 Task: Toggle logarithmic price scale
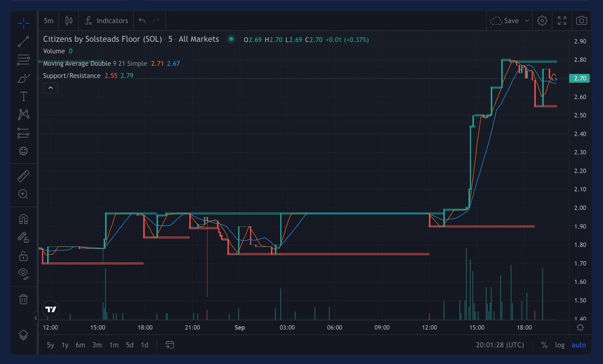[560, 345]
